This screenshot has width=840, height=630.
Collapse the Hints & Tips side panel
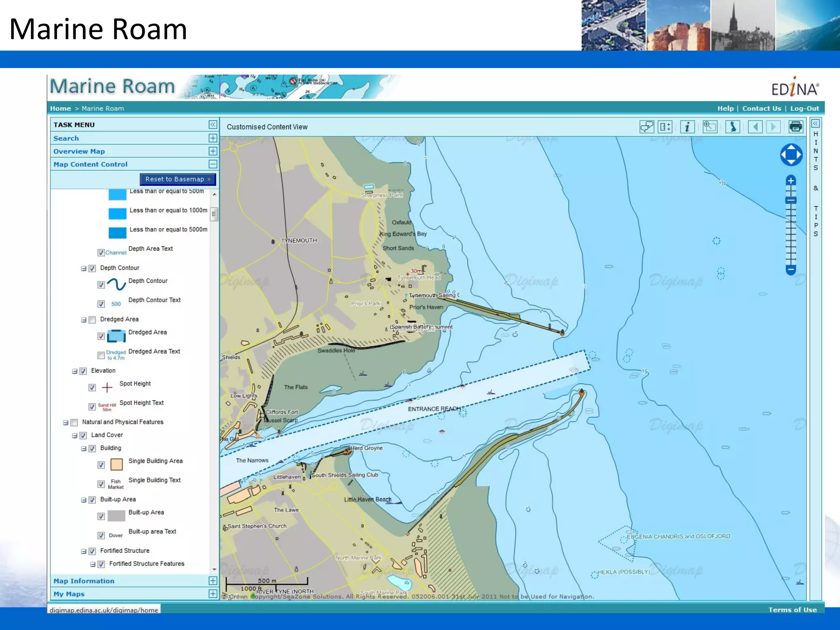(815, 123)
